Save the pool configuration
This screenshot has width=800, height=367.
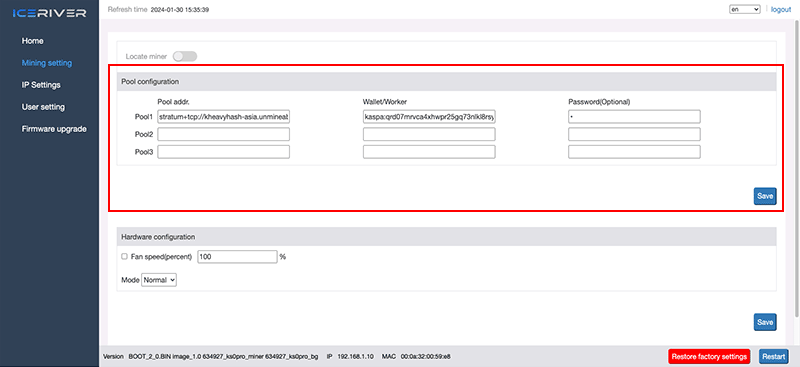(765, 196)
